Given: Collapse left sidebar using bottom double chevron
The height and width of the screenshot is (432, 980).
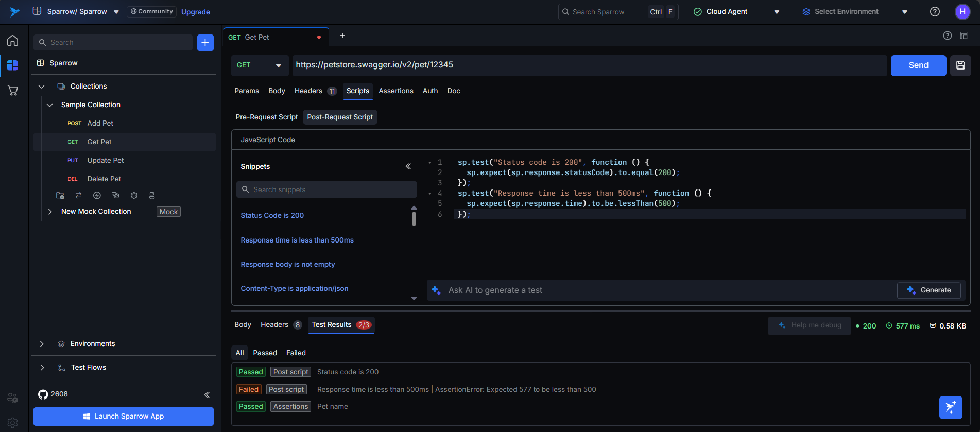Looking at the screenshot, I should (x=207, y=395).
